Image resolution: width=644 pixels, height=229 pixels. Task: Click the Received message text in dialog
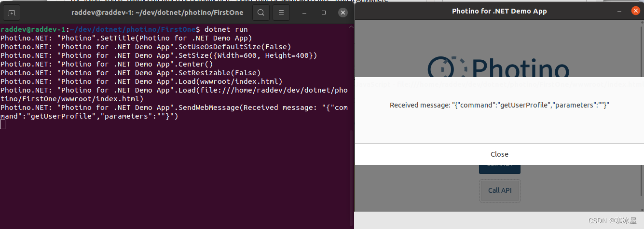tap(499, 105)
